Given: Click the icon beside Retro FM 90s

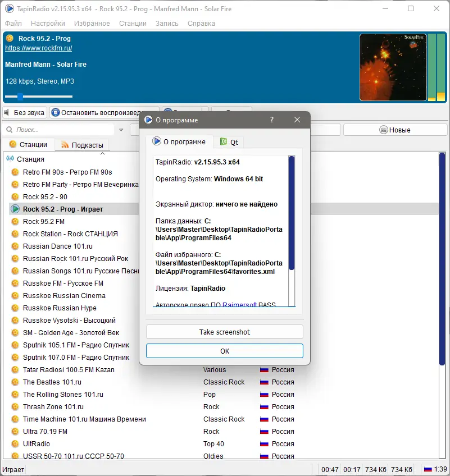Looking at the screenshot, I should 15,172.
